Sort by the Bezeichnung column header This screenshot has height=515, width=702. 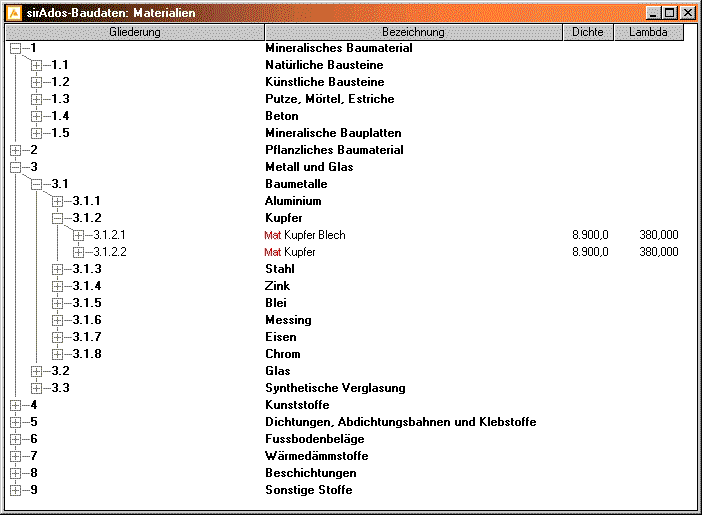click(412, 32)
